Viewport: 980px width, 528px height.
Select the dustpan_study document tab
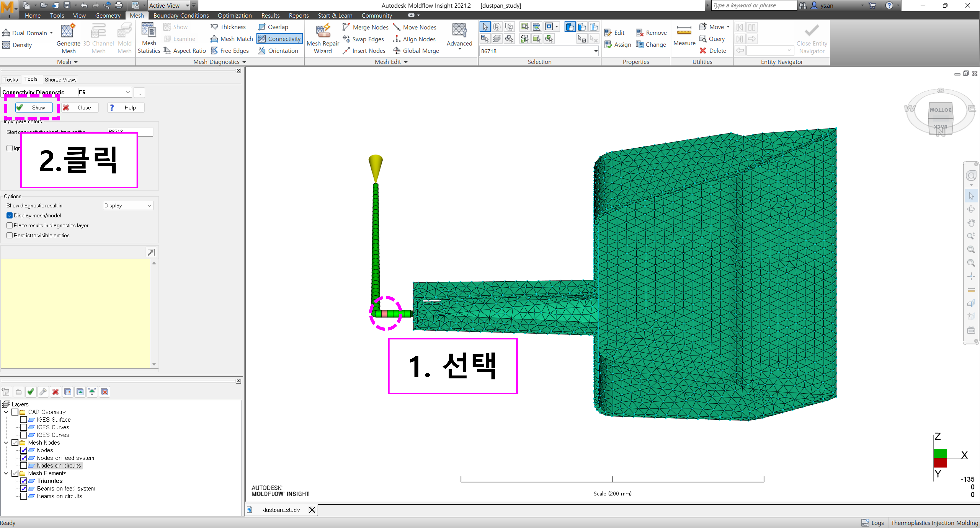coord(281,510)
